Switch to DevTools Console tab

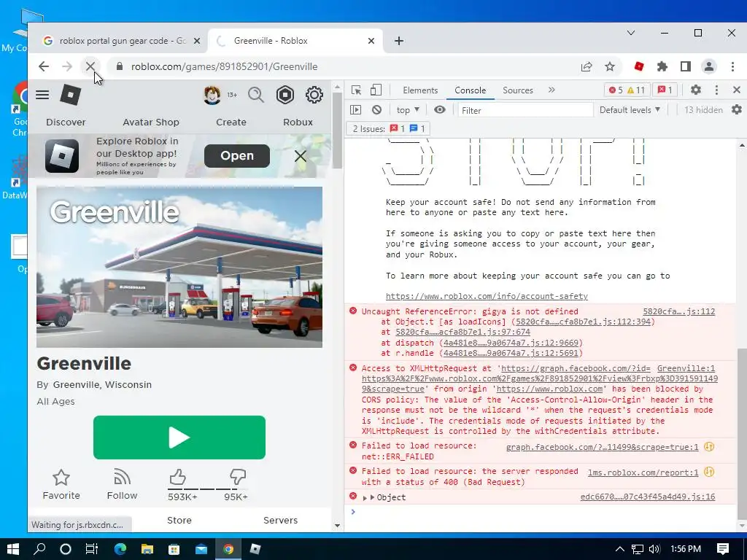[471, 90]
